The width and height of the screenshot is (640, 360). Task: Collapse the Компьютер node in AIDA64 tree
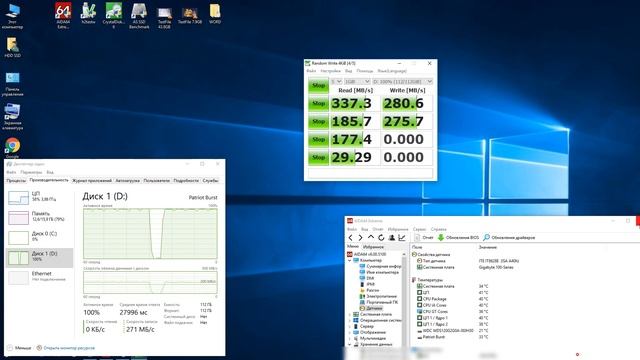click(349, 260)
